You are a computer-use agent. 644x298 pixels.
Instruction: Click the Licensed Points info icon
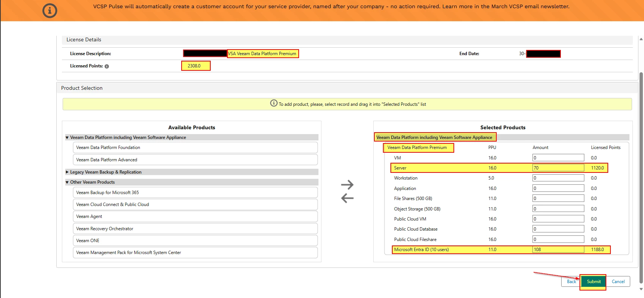tap(107, 66)
